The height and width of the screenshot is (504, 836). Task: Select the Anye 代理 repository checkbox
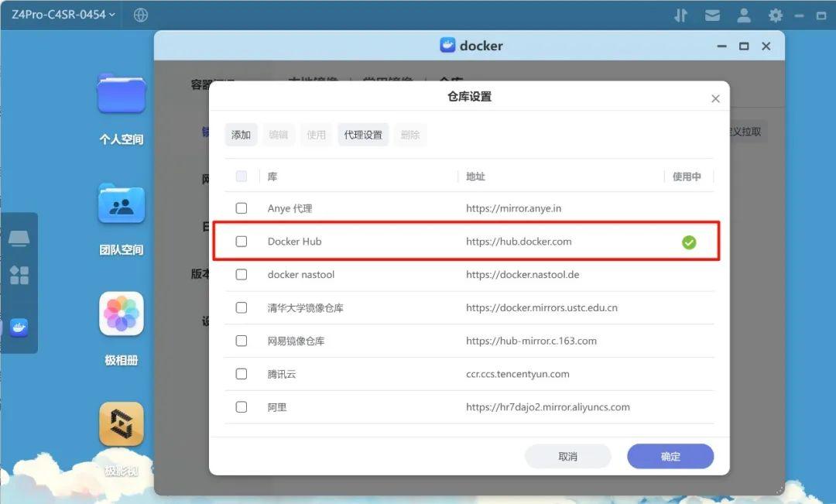[241, 207]
